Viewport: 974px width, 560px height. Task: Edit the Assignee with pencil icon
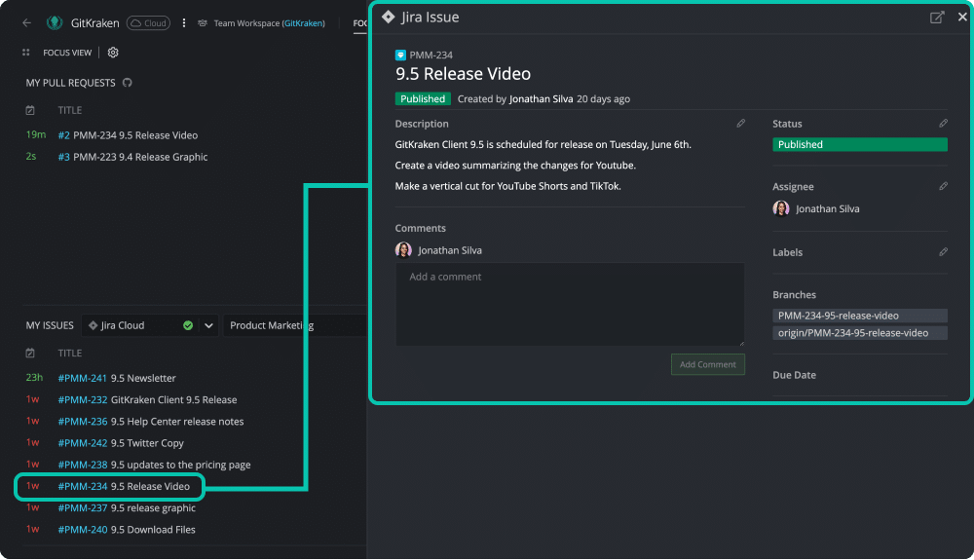pyautogui.click(x=943, y=186)
